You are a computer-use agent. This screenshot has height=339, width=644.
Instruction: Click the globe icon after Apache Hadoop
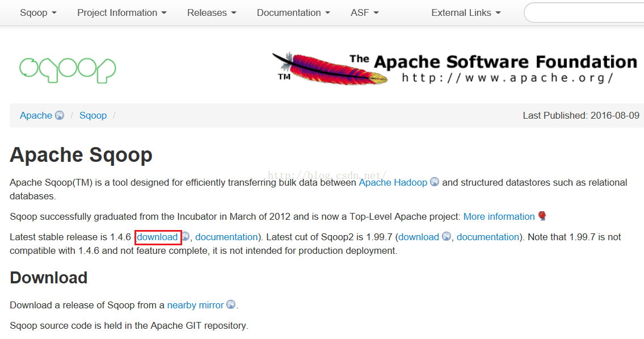click(435, 182)
